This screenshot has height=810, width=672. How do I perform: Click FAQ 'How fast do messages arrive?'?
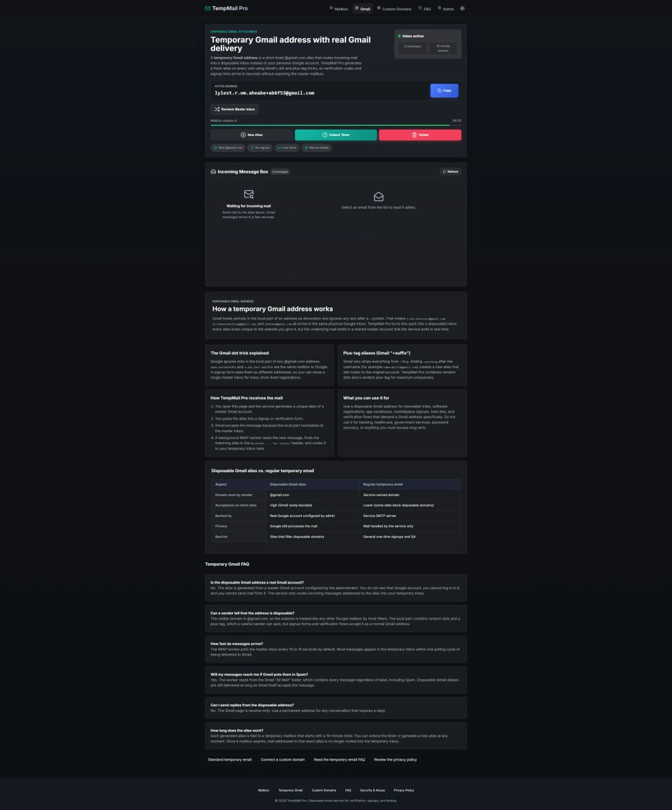click(x=237, y=644)
